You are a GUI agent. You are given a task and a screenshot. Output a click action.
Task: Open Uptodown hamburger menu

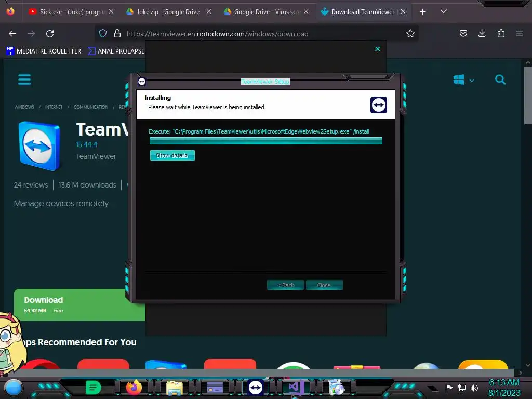(24, 79)
